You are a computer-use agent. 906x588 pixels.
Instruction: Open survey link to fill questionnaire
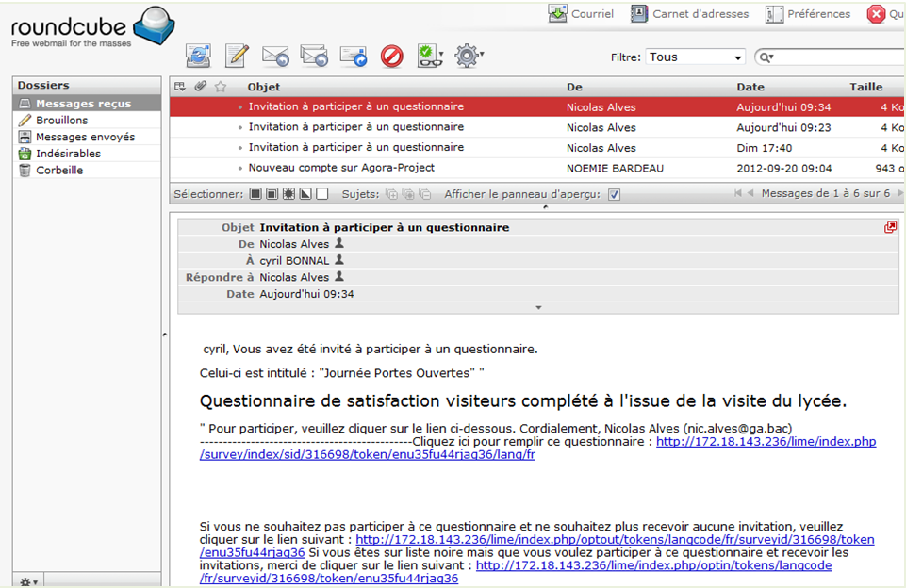(537, 449)
